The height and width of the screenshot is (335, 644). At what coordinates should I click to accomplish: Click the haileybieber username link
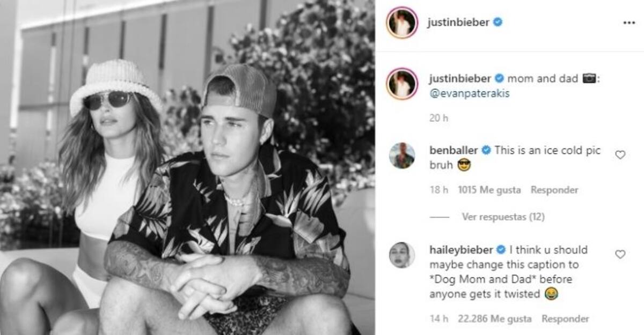462,249
